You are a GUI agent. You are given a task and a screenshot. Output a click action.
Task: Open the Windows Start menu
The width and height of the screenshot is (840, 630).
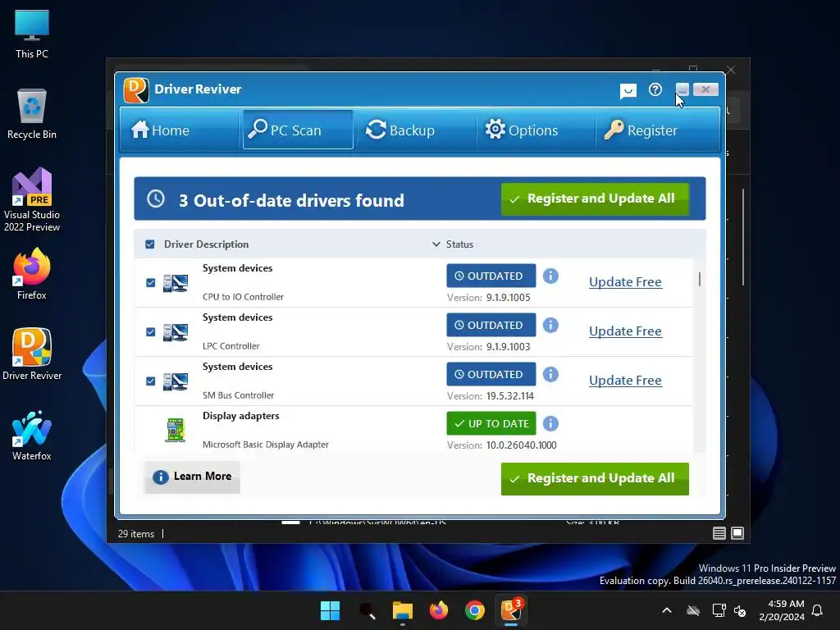click(330, 610)
